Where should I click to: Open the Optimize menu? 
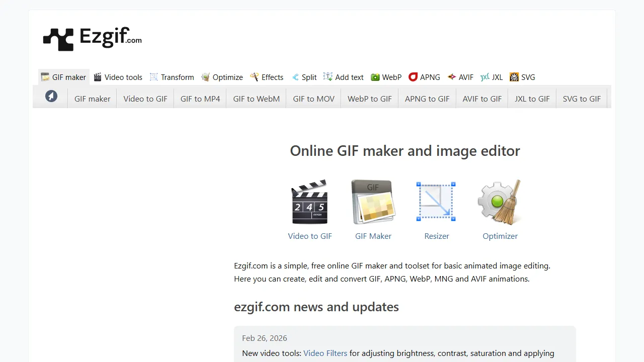[x=222, y=77]
